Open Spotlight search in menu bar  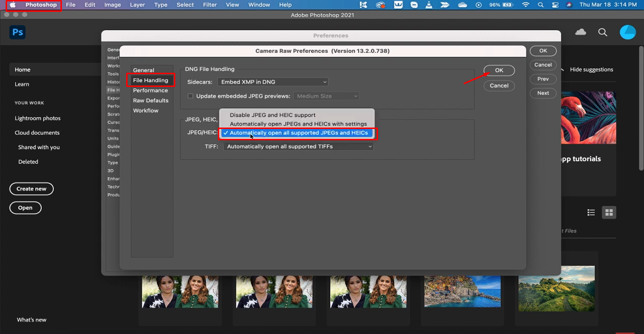[541, 5]
